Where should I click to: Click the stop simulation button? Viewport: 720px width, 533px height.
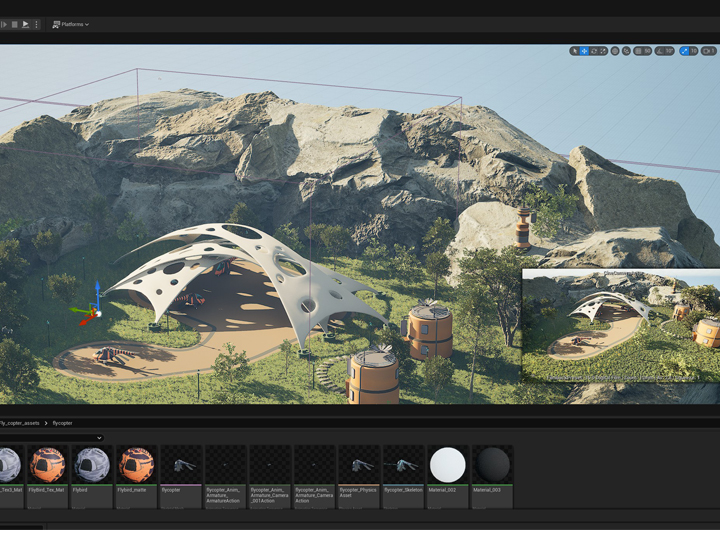pyautogui.click(x=14, y=24)
